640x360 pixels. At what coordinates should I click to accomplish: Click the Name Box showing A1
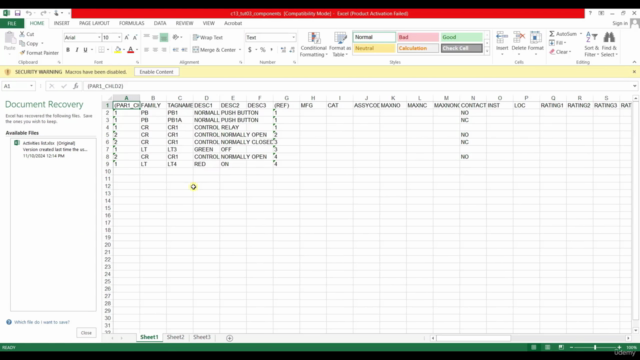click(x=18, y=86)
